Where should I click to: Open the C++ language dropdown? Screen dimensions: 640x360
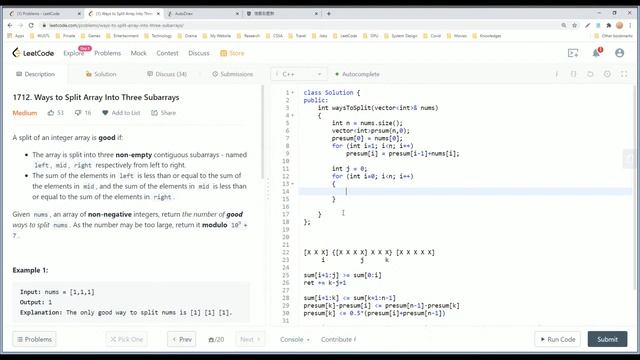click(x=299, y=74)
